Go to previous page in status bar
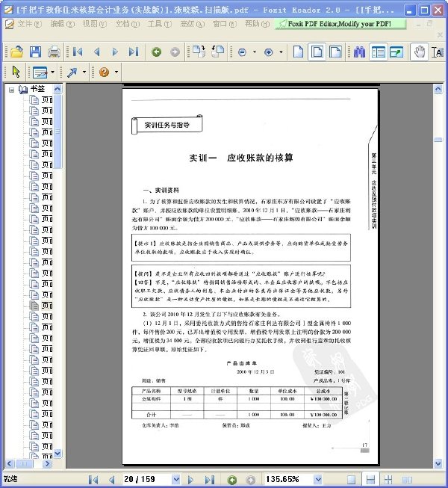 [x=111, y=480]
